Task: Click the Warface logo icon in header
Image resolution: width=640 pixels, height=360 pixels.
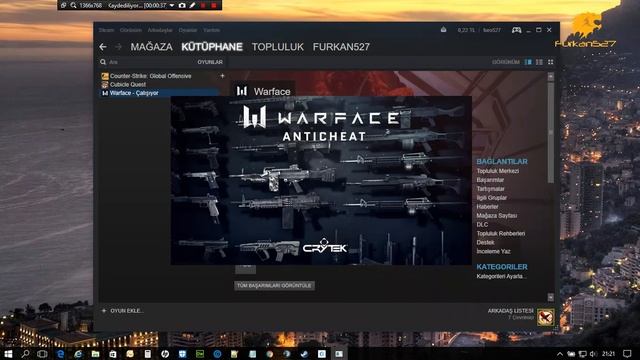Action: pyautogui.click(x=242, y=91)
